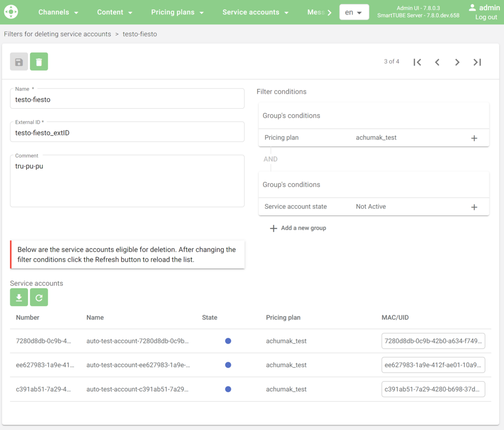The image size is (504, 430).
Task: Add condition in Service account state row
Action: 474,207
